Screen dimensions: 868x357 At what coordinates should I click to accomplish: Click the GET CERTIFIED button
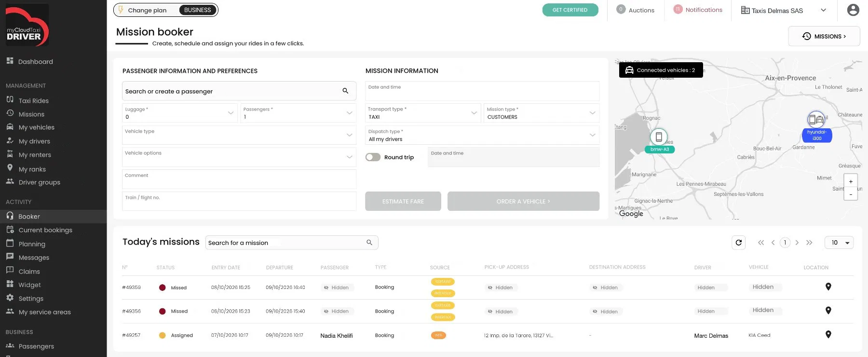tap(570, 10)
